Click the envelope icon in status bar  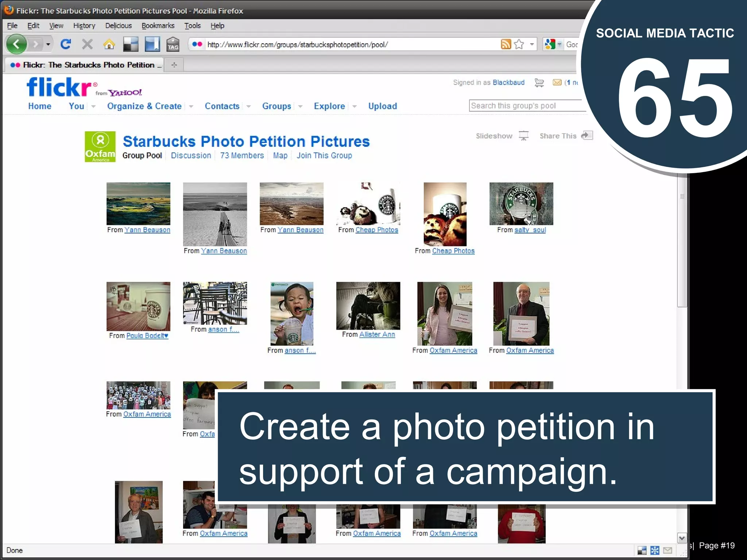point(667,551)
